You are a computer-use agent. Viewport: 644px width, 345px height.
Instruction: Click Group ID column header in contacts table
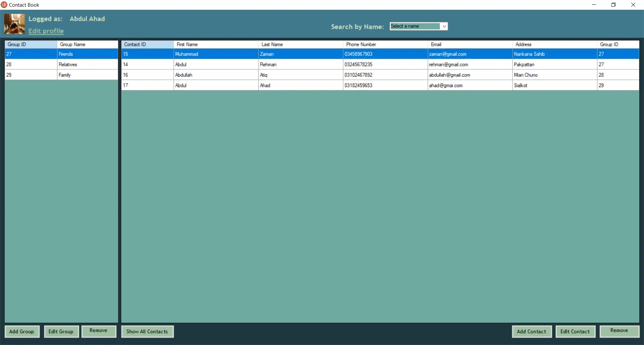[x=618, y=45]
